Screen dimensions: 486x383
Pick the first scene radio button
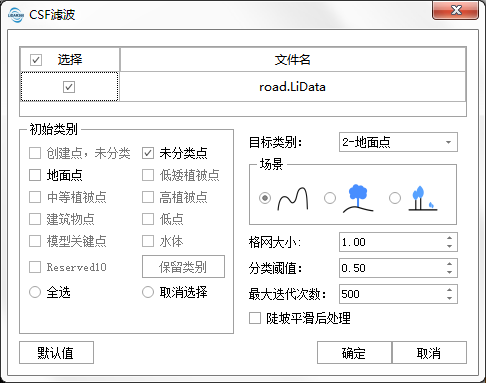(x=265, y=198)
